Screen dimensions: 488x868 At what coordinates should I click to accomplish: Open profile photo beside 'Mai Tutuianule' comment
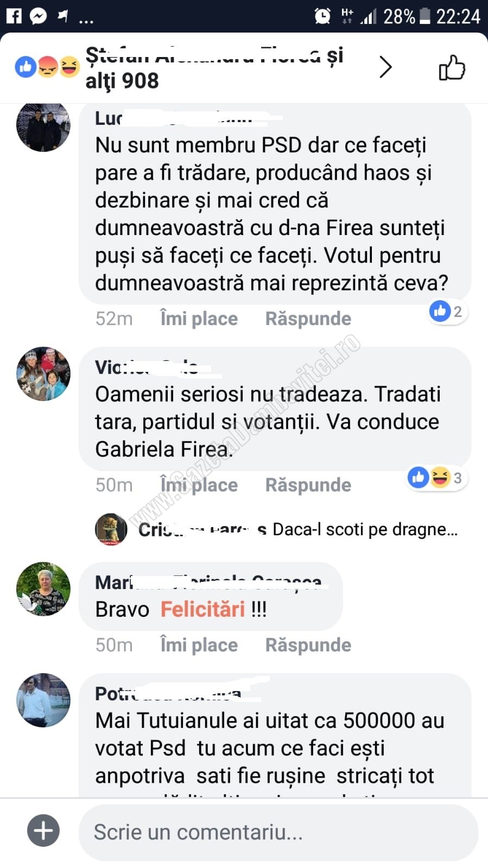tap(43, 700)
